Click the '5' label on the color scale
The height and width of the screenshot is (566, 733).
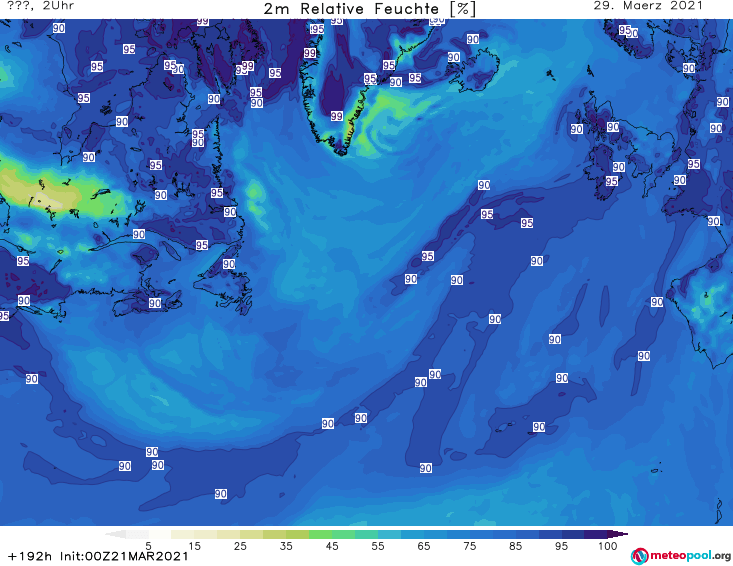click(148, 546)
